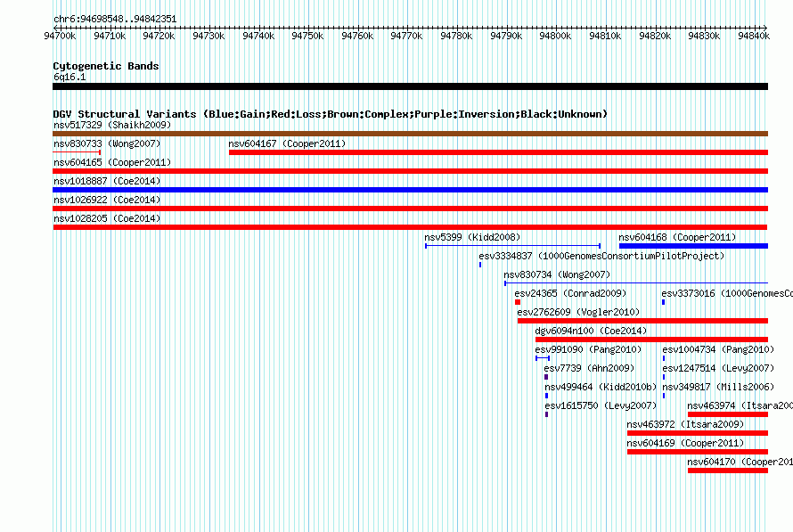Click the 94750k ruler position
Image resolution: width=793 pixels, height=532 pixels.
[x=307, y=36]
